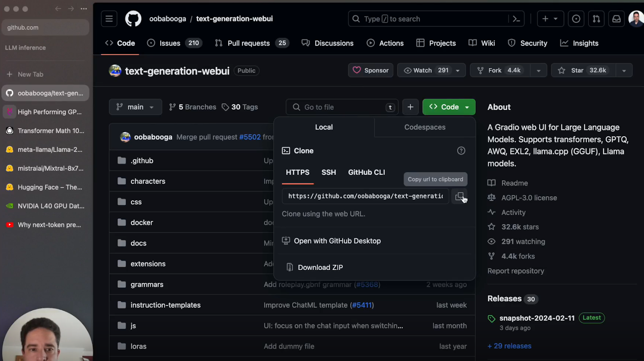The width and height of the screenshot is (644, 361).
Task: Fork the repository
Action: 500,70
